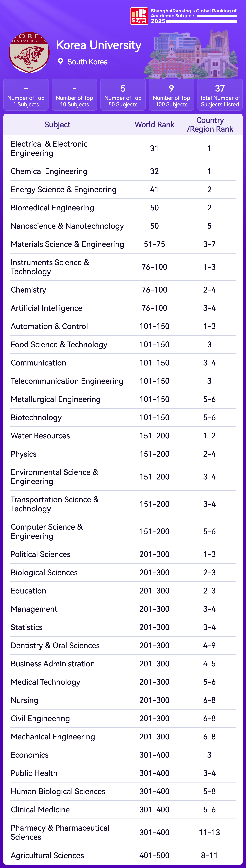Select the Number of Top 1 Subjects card
This screenshot has height=868, width=246.
(x=26, y=95)
